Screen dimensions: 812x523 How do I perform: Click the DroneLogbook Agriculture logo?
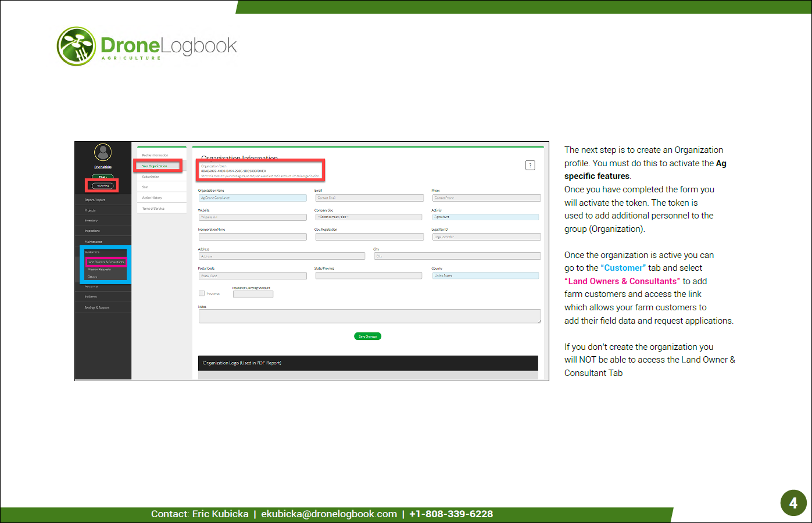146,46
